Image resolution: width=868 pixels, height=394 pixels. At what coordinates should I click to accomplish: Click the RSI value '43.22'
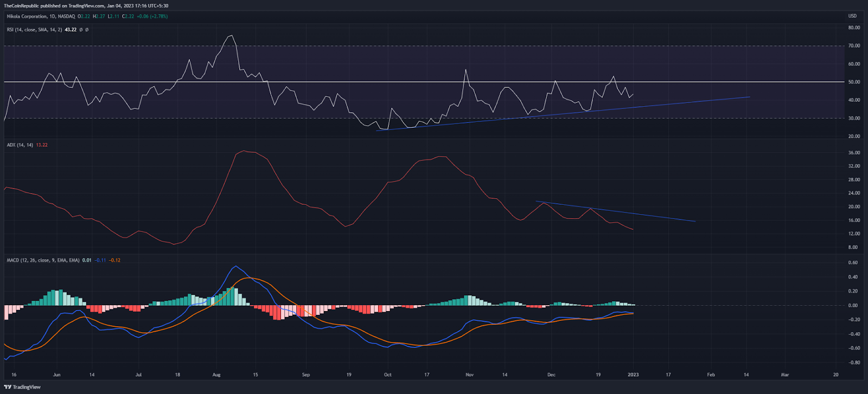[x=71, y=30]
